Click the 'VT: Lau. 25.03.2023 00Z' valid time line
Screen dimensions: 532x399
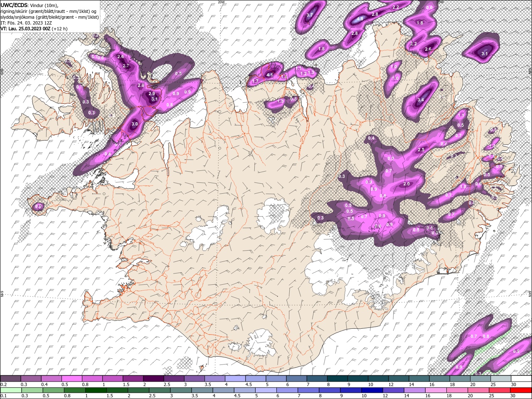pyautogui.click(x=34, y=29)
